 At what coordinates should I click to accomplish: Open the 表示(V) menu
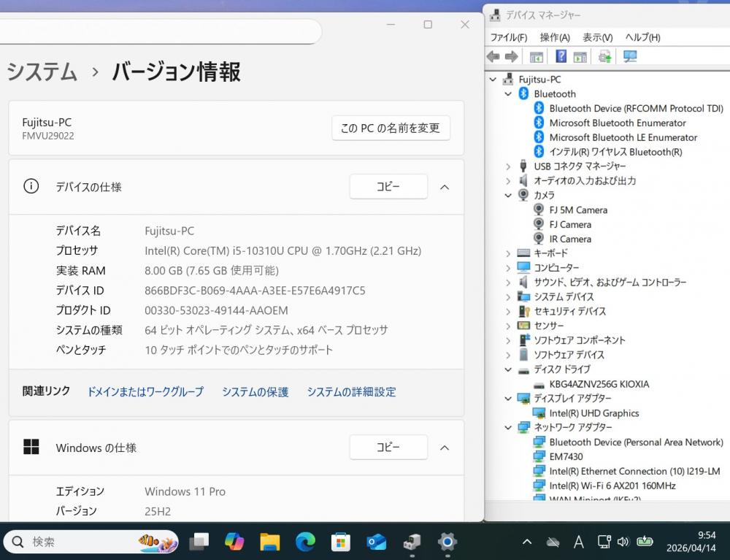pyautogui.click(x=597, y=37)
